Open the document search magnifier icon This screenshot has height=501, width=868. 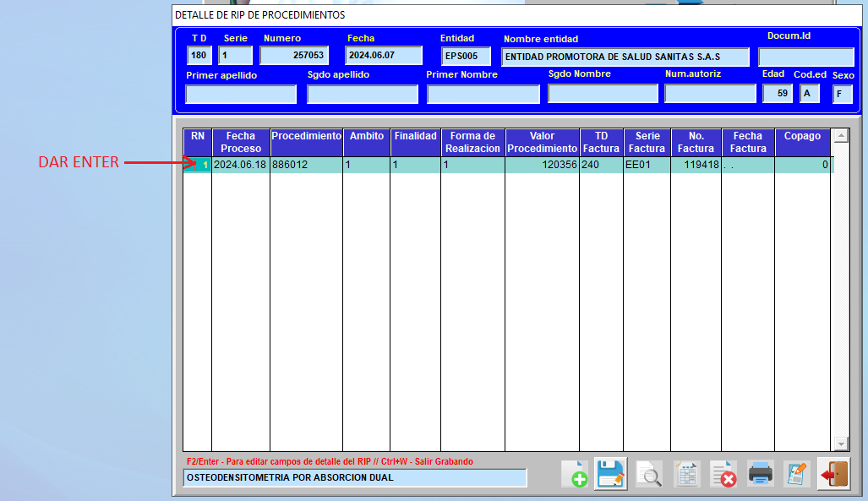649,475
